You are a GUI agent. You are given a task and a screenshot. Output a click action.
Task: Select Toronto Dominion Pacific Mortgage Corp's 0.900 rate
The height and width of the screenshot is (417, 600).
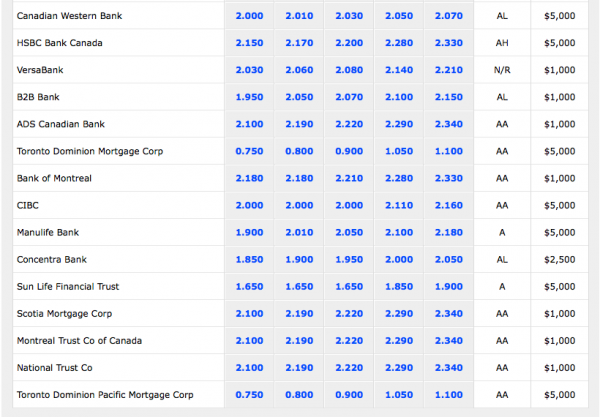click(349, 394)
